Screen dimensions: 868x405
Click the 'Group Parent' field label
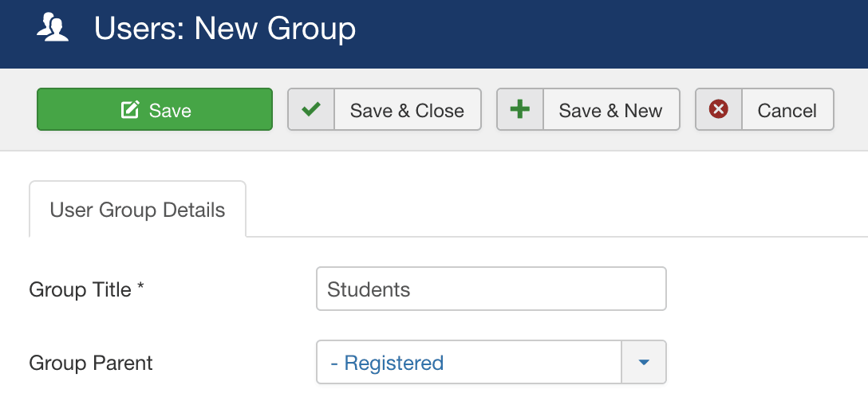(x=91, y=363)
